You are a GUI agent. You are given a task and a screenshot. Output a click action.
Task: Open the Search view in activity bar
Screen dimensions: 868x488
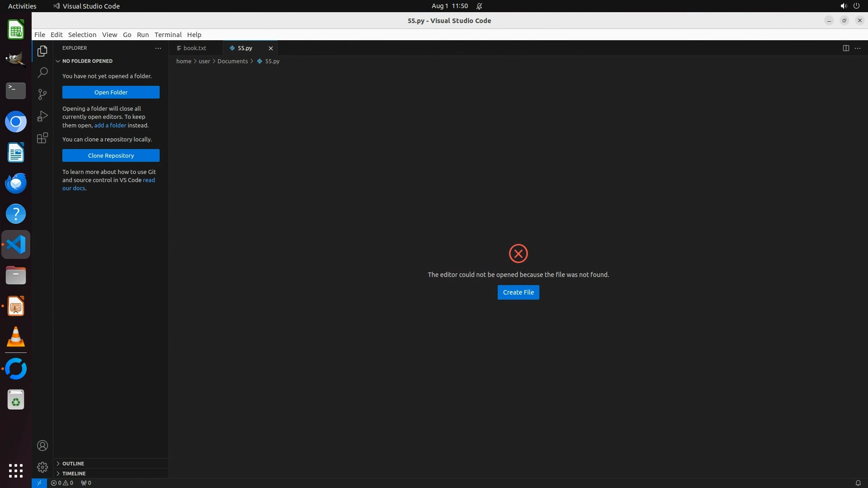coord(42,72)
